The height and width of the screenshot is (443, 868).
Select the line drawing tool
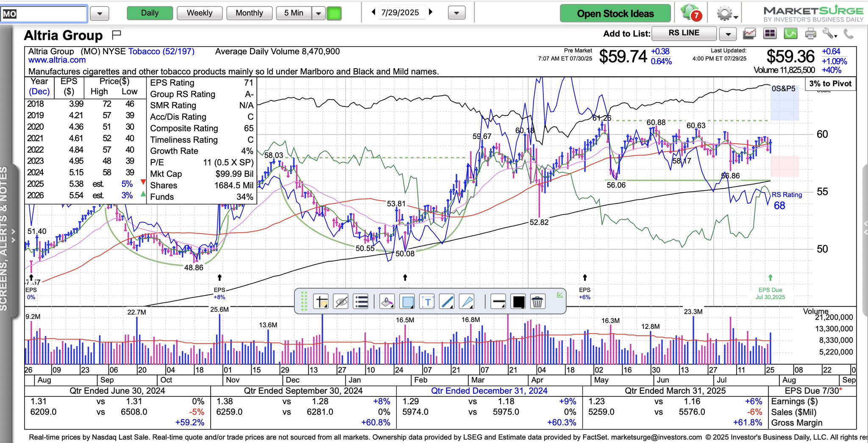pyautogui.click(x=447, y=302)
